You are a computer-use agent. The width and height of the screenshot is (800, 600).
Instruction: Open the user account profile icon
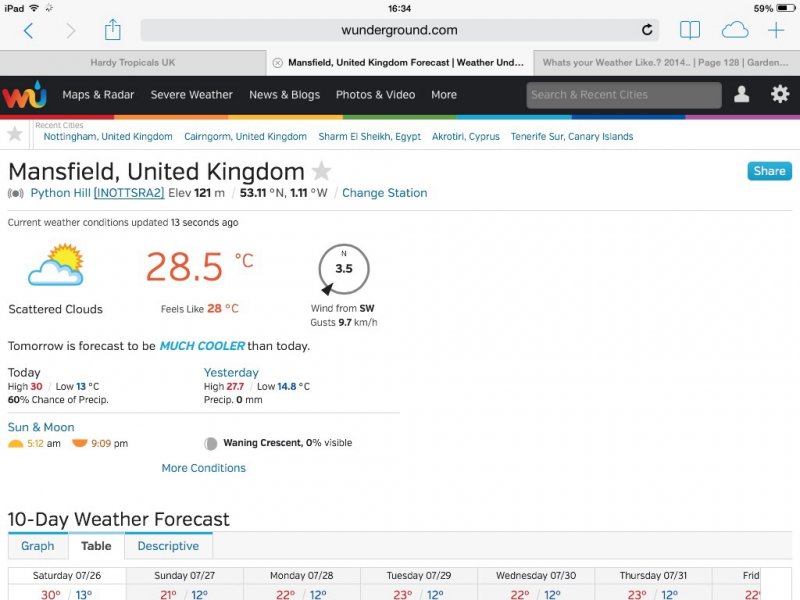click(742, 95)
